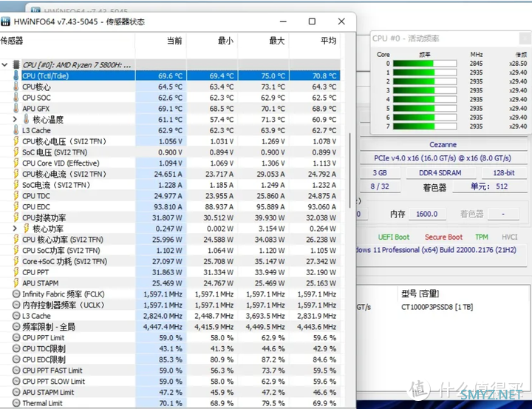
Task: Click the lightning icon beside CPU核心电压
Action: (16, 141)
